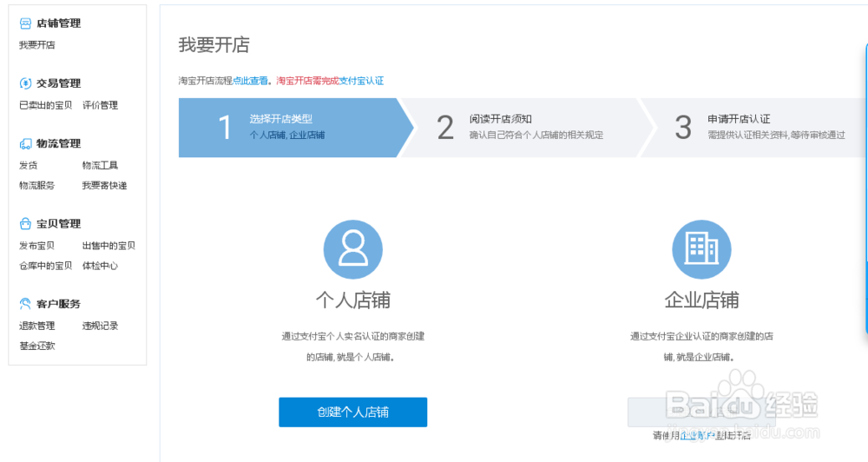The width and height of the screenshot is (868, 462).
Task: Click the 交易管理 yen icon
Action: (25, 83)
